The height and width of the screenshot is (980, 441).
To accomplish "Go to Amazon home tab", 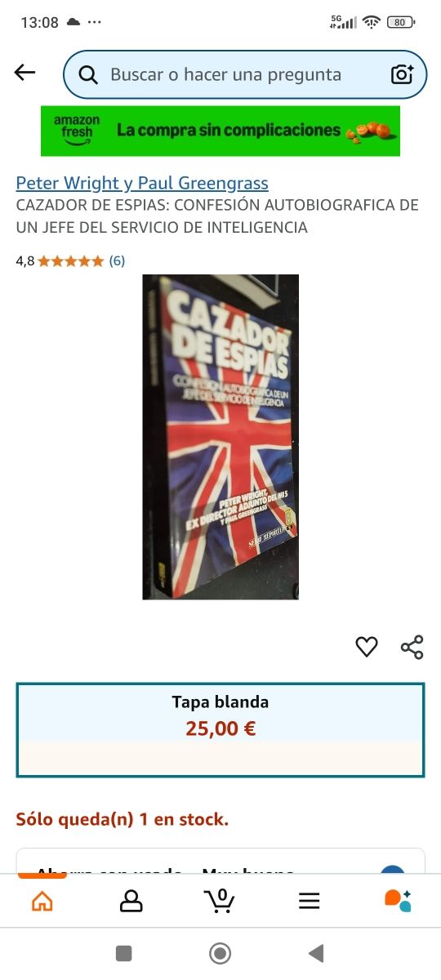I will coord(42,901).
